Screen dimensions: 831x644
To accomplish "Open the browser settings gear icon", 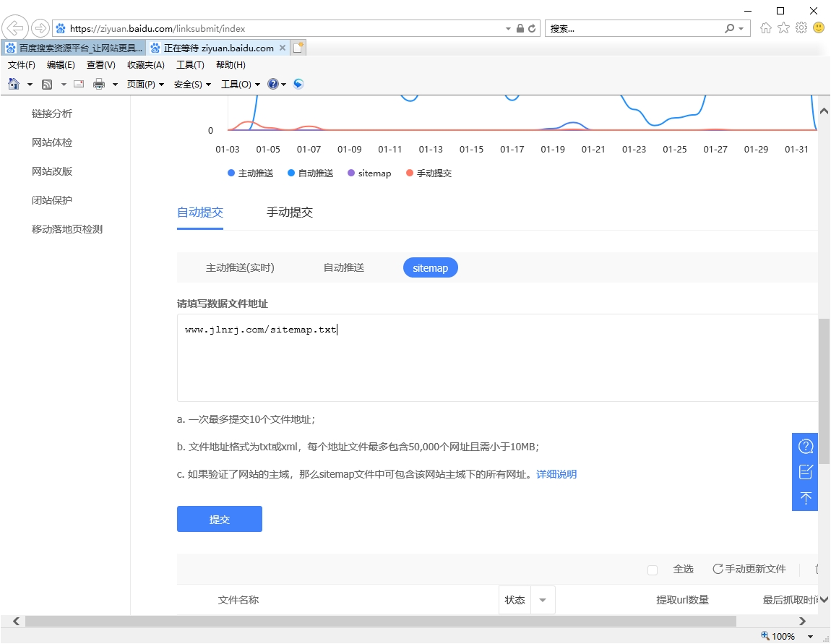I will [801, 28].
